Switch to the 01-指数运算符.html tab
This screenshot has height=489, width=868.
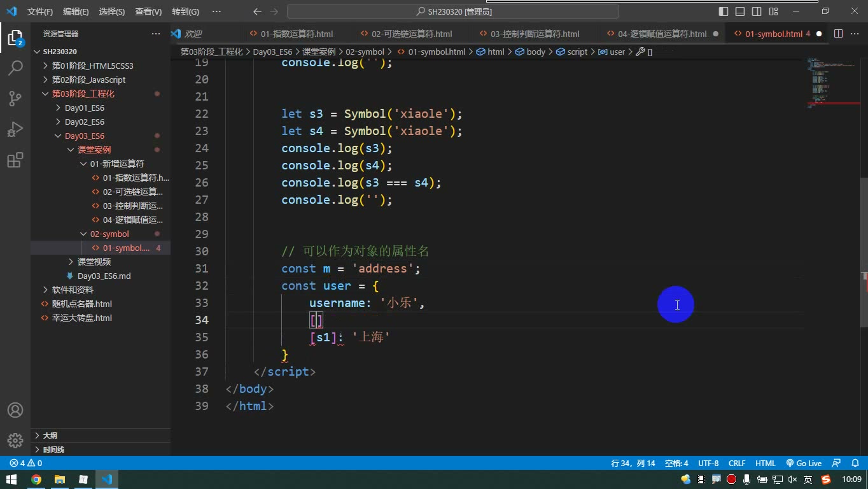pos(296,34)
